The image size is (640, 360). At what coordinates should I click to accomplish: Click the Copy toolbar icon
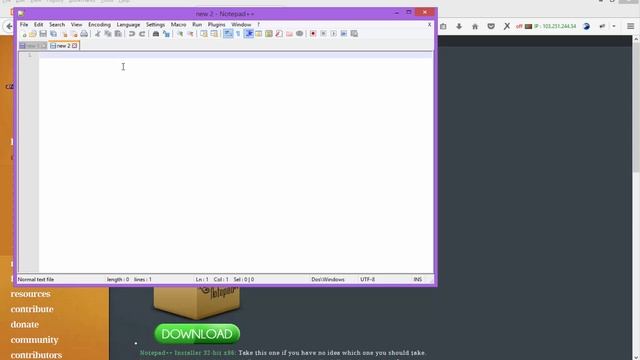pyautogui.click(x=108, y=34)
